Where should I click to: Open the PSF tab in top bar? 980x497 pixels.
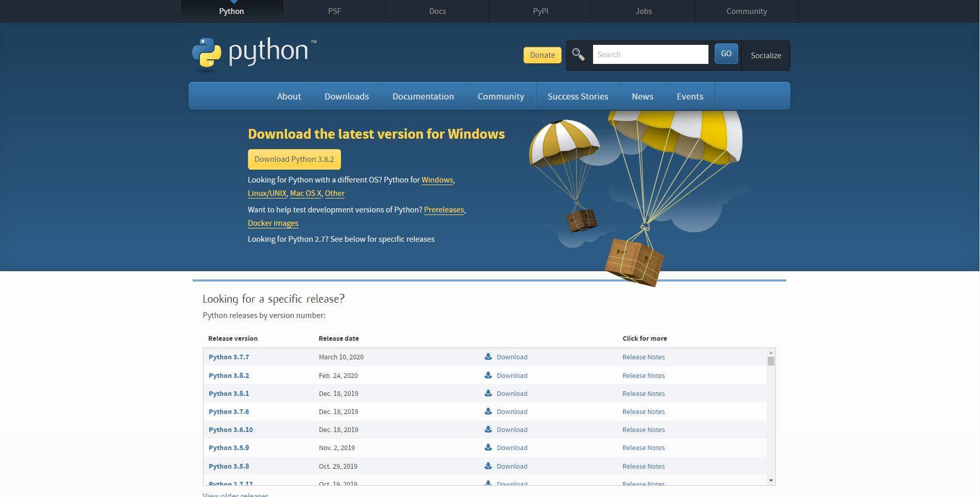pos(335,11)
